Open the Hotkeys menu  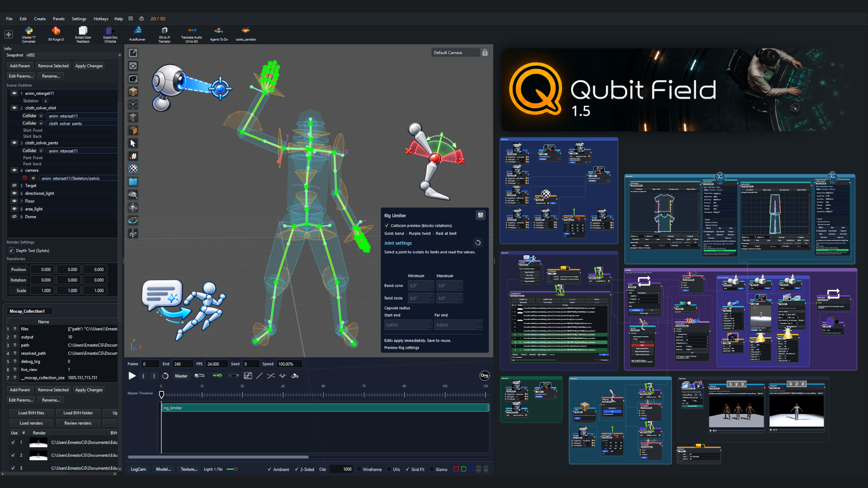(101, 19)
